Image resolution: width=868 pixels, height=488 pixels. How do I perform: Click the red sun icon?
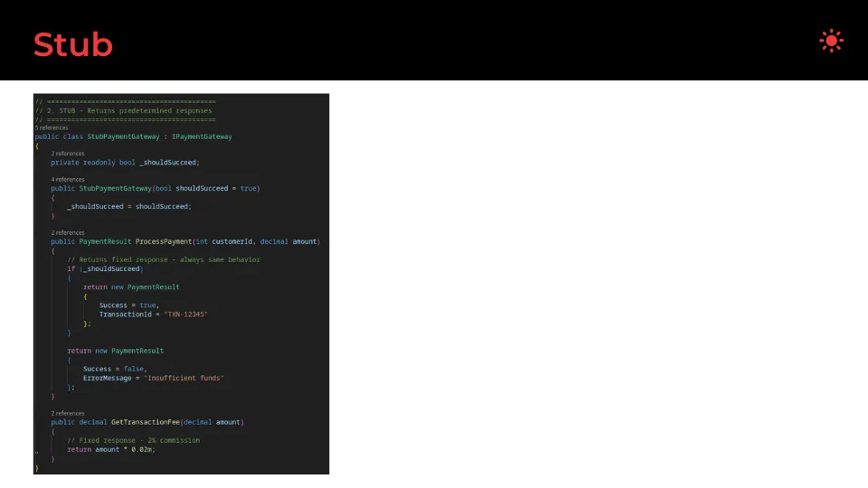[831, 41]
